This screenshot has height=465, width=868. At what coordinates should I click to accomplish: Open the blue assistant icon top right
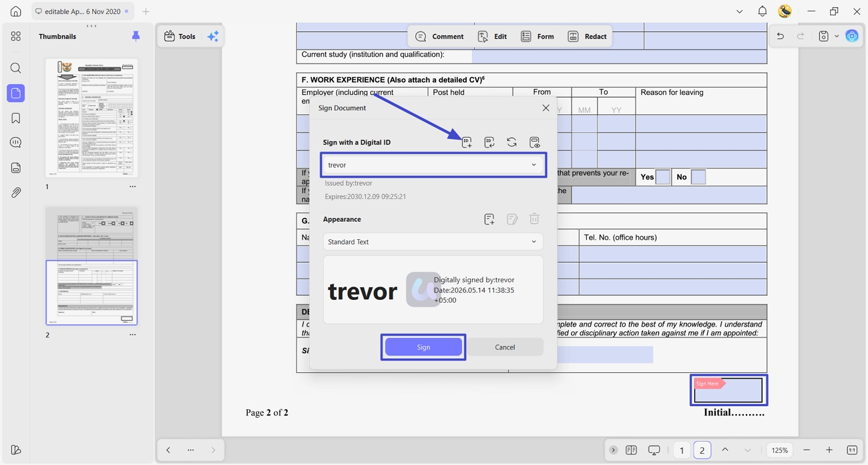click(x=852, y=36)
